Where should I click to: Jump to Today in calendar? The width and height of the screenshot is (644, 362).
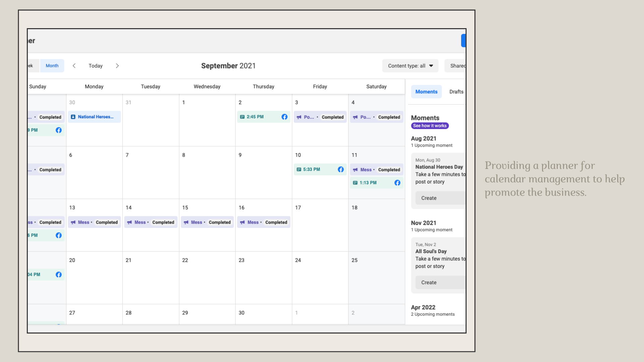point(96,66)
